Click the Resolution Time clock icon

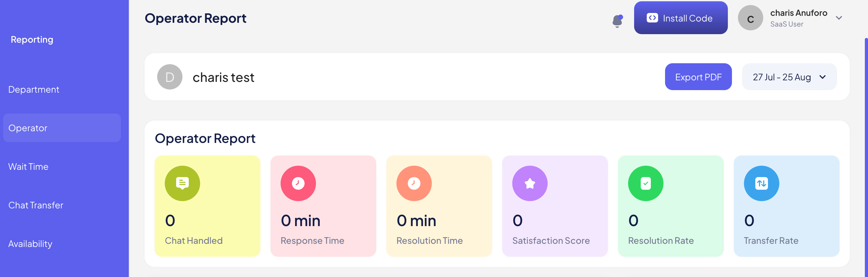[x=414, y=183]
